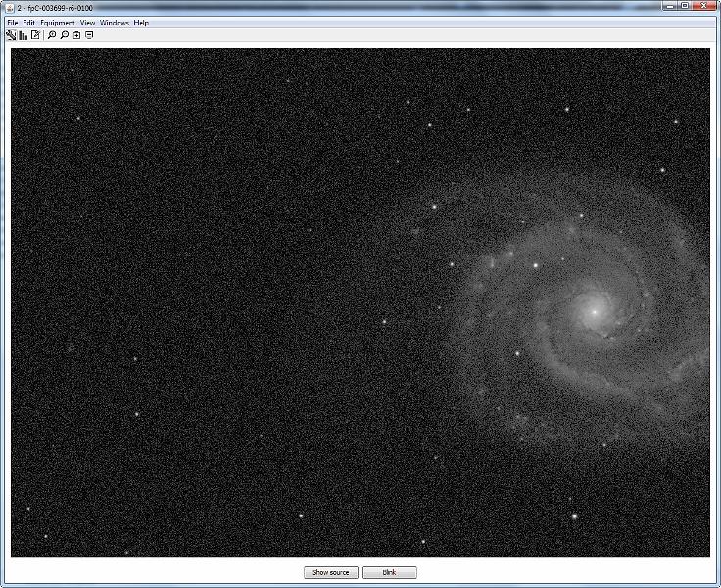The width and height of the screenshot is (721, 588).
Task: Click the first magnifying glass zoom icon
Action: coord(52,35)
